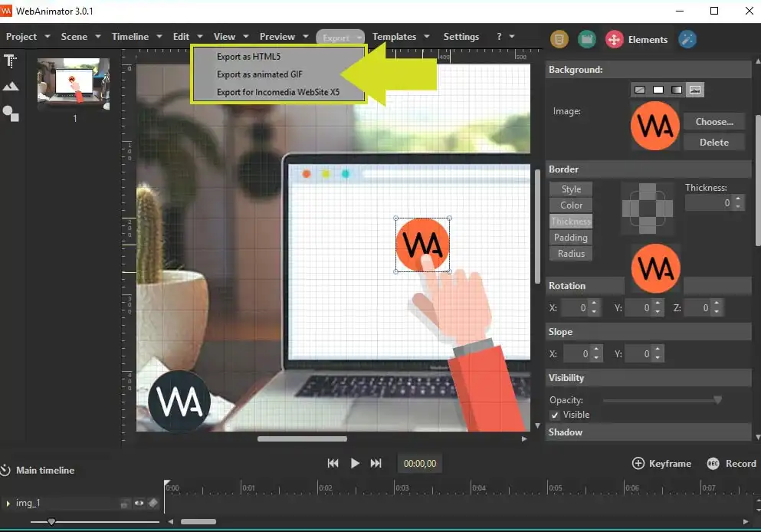The width and height of the screenshot is (761, 532).
Task: Select the Text tool in left toolbar
Action: click(11, 61)
